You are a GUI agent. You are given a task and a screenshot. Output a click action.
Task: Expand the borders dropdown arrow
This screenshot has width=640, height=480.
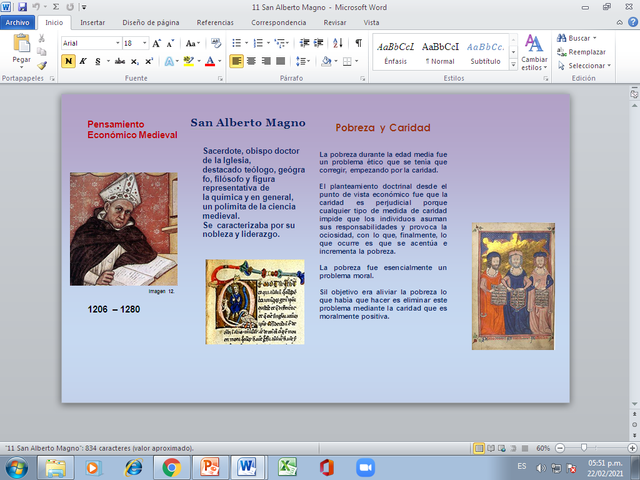pyautogui.click(x=357, y=62)
